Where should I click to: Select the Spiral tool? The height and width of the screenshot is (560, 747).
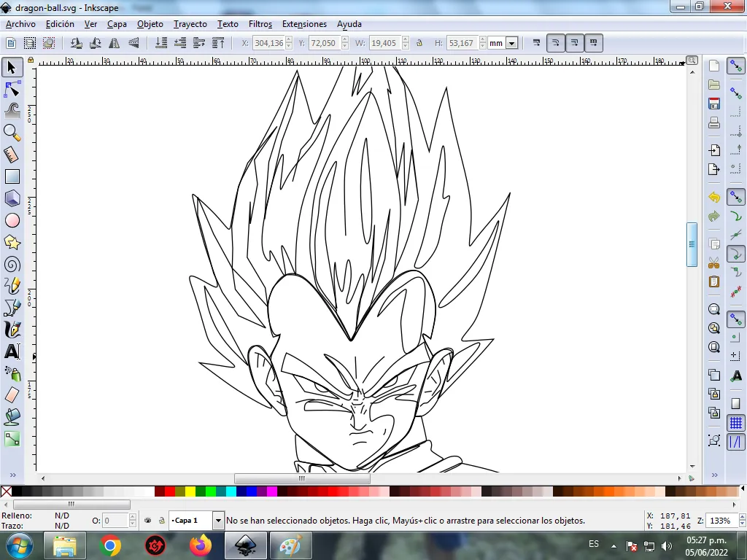click(12, 264)
